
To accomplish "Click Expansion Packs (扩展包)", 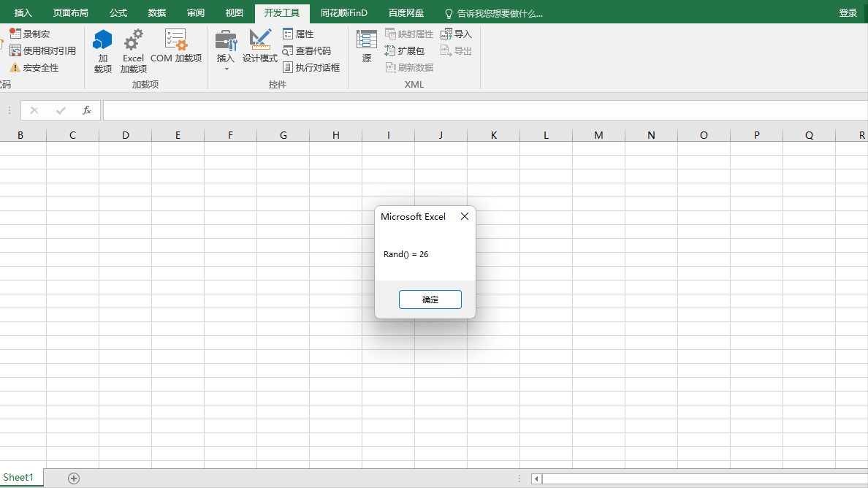I will coord(405,50).
